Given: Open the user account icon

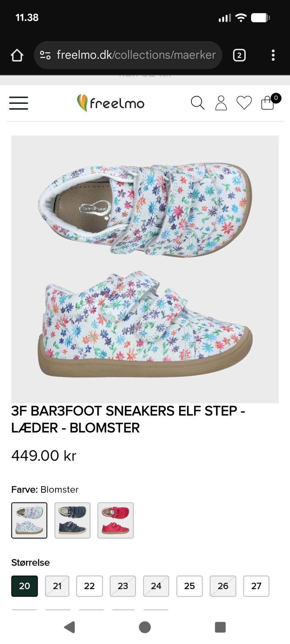Looking at the screenshot, I should coord(221,103).
